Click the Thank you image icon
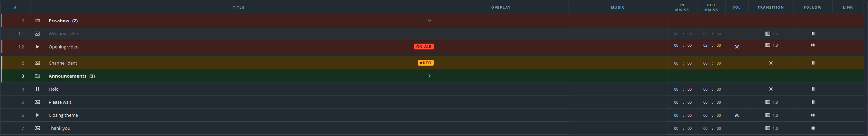This screenshot has height=136, width=868. coord(37,128)
